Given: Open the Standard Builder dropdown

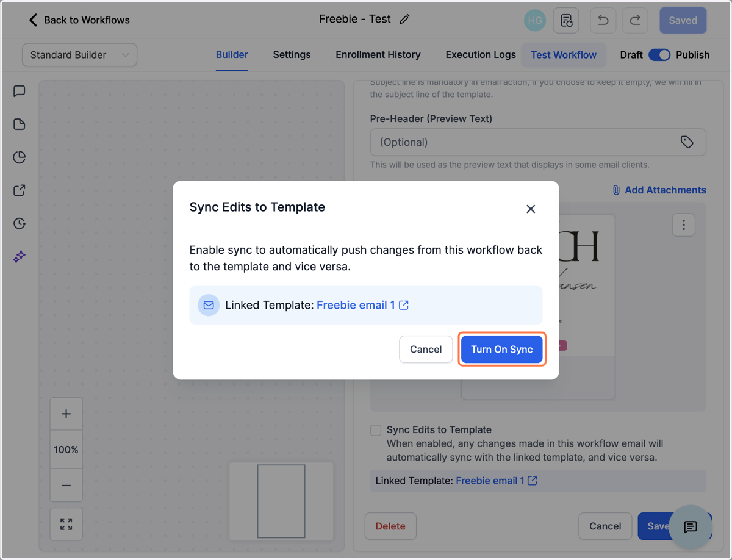Looking at the screenshot, I should (79, 55).
